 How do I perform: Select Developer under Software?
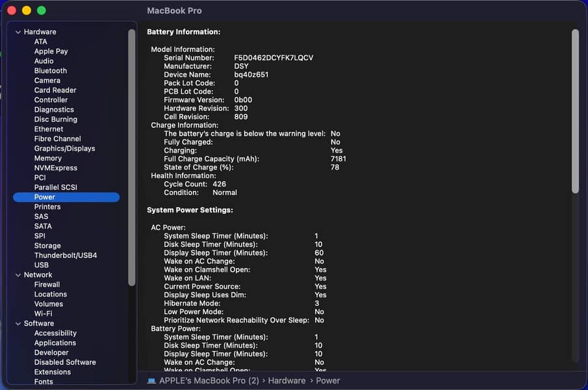[x=51, y=353]
